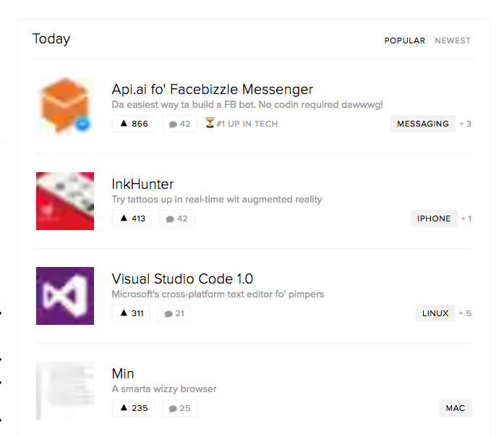The image size is (504, 437).
Task: Click the 'Da easiest way ta build a FB bot' tagline
Action: 247,105
